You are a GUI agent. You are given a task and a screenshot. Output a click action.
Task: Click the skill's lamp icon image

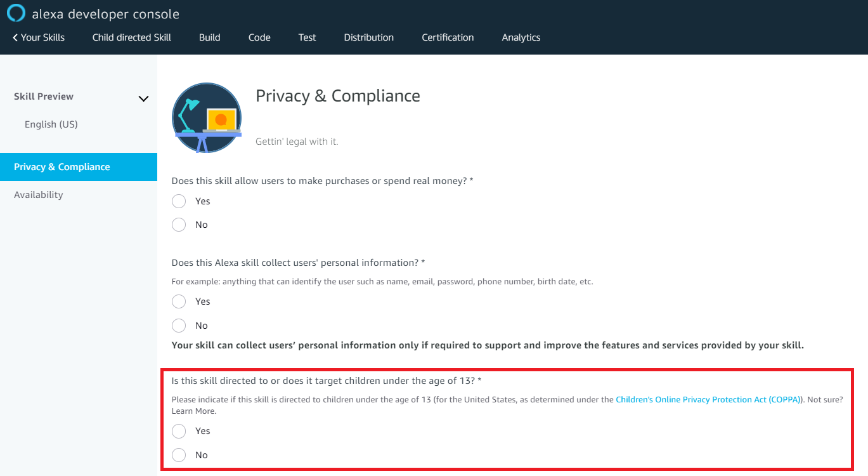pos(207,117)
